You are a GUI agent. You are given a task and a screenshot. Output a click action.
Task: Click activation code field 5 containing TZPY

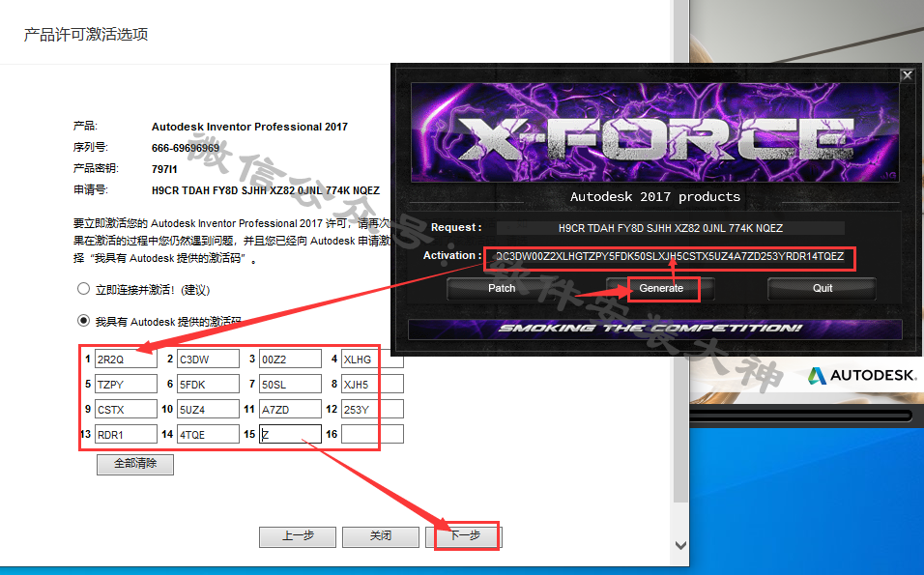click(126, 384)
